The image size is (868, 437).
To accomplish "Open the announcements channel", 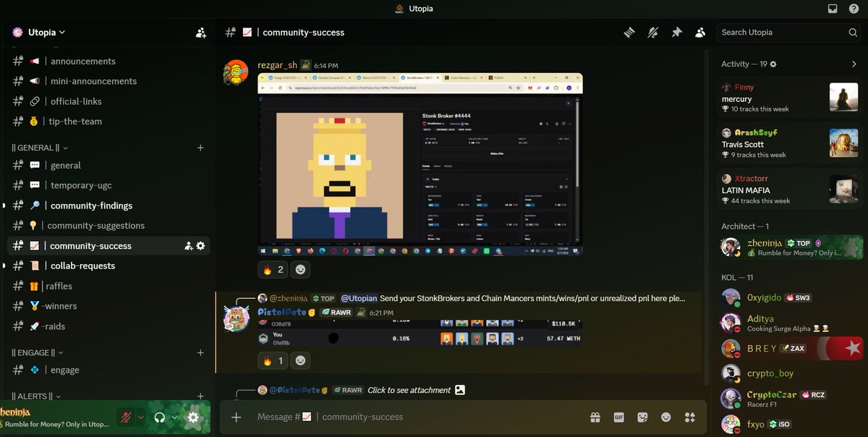I will click(109, 61).
